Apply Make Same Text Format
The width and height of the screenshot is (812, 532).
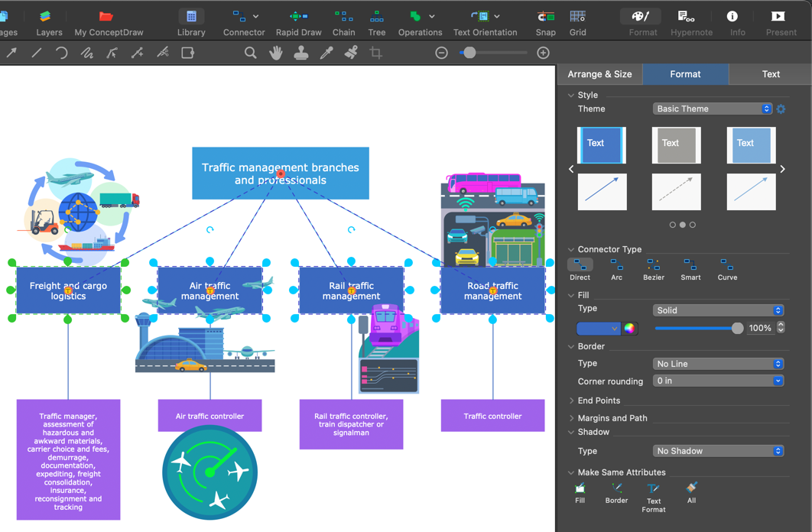click(x=654, y=498)
